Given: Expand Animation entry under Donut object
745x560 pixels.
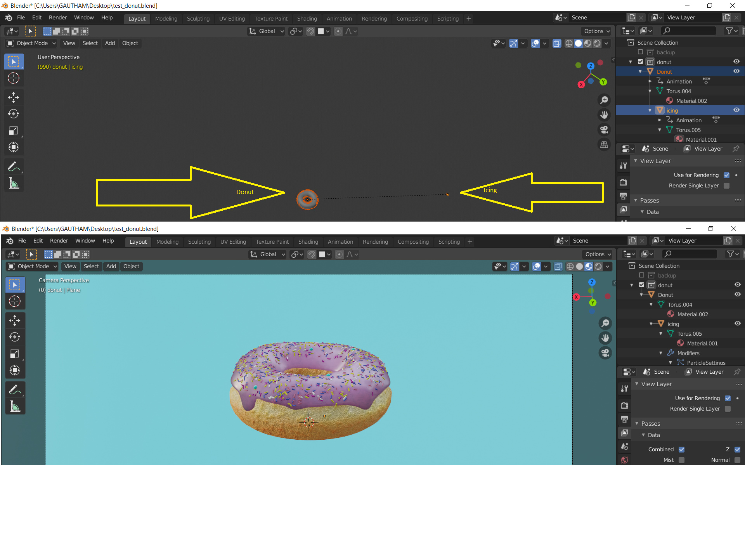Looking at the screenshot, I should 650,81.
